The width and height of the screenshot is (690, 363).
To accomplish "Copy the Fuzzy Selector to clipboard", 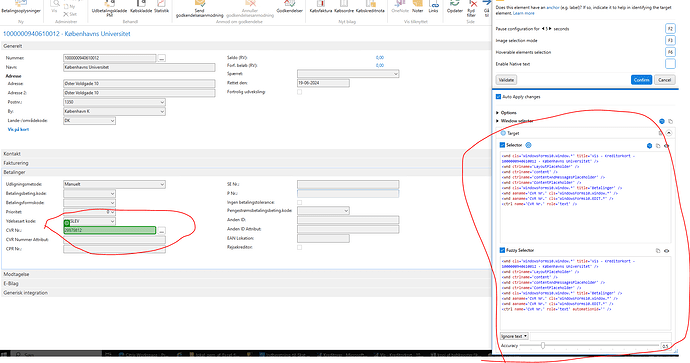I will tap(658, 251).
